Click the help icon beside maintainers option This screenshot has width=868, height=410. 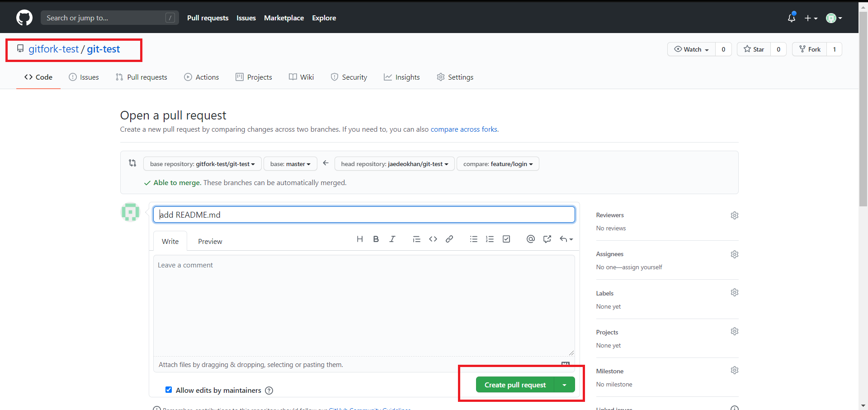[269, 391]
